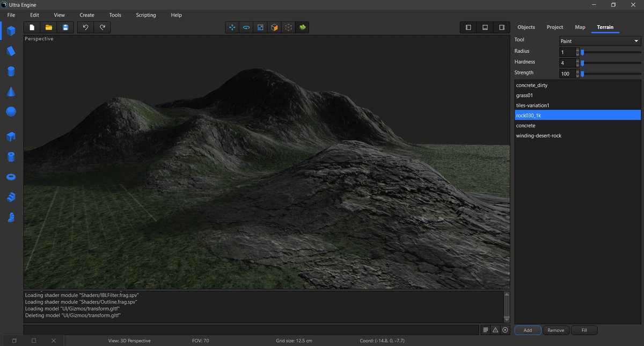Toggle error messages filter in the console
Viewport: 644px width, 346px height.
pos(505,330)
